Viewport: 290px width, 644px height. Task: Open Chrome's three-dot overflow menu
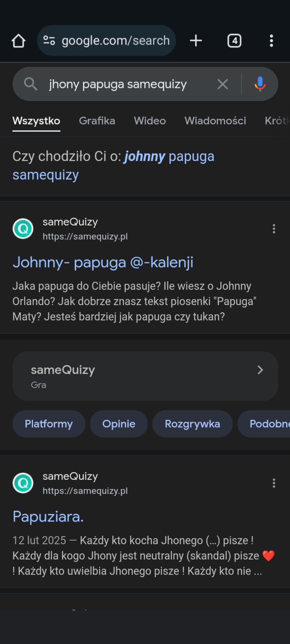click(271, 41)
